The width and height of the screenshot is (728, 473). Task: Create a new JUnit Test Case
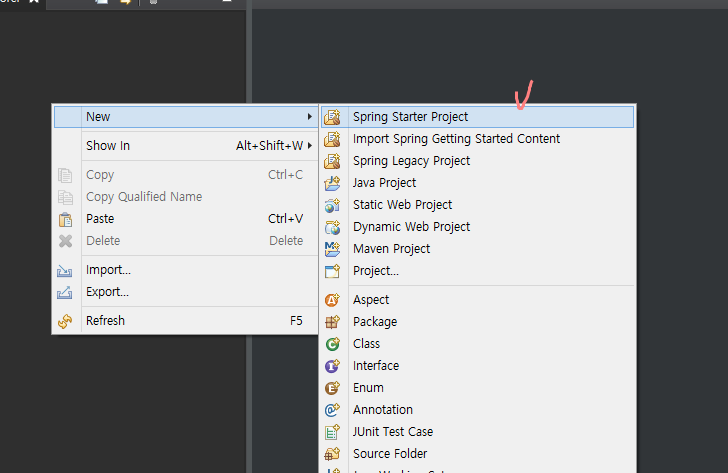coord(477,432)
